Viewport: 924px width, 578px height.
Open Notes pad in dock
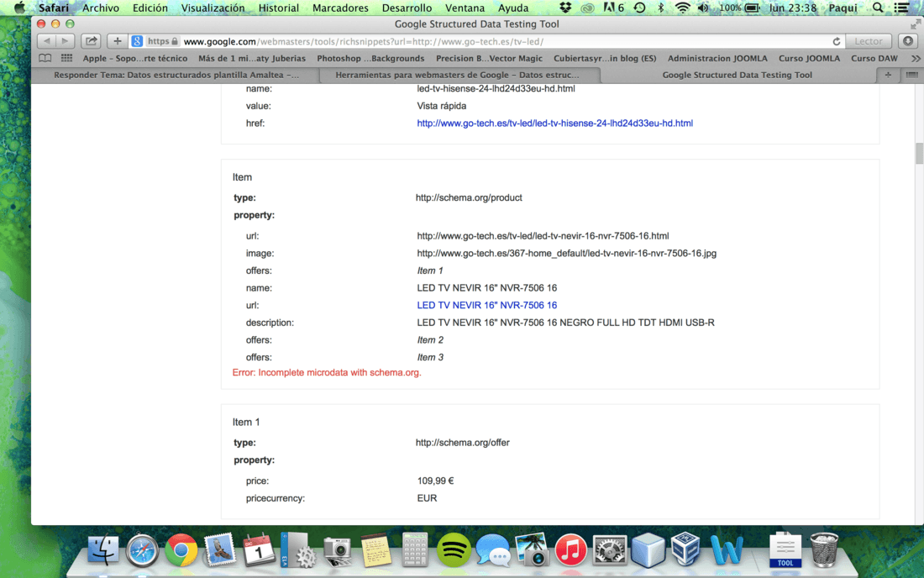pos(376,550)
